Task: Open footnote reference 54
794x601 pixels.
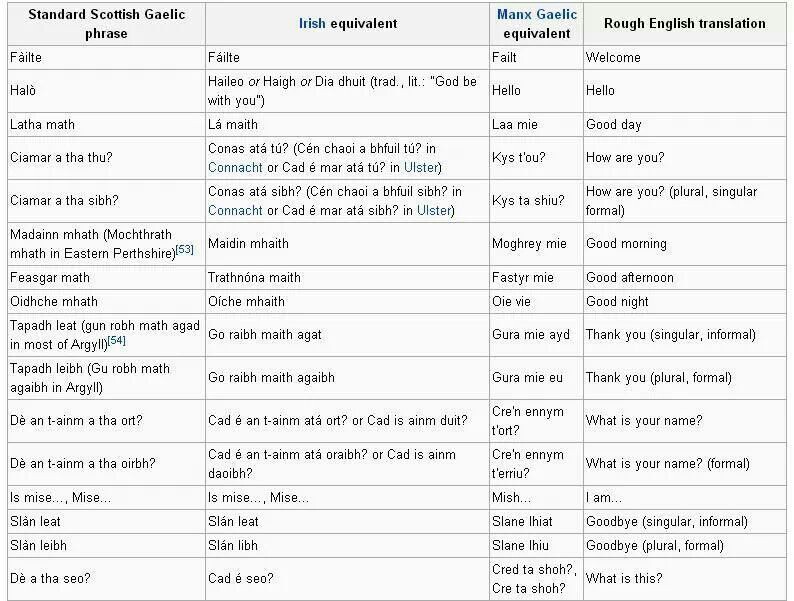Action: [116, 341]
